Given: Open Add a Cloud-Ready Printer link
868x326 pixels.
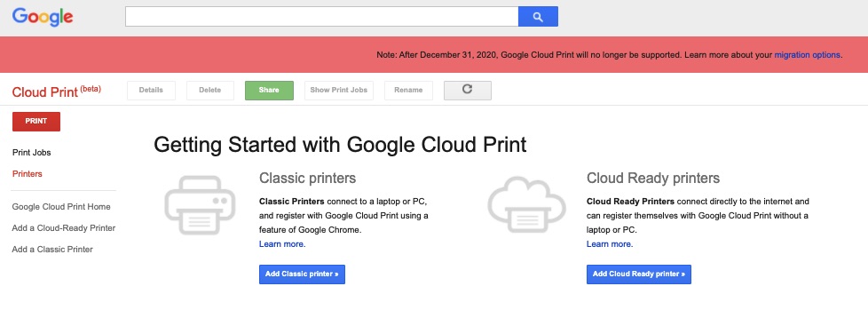Looking at the screenshot, I should coord(64,228).
